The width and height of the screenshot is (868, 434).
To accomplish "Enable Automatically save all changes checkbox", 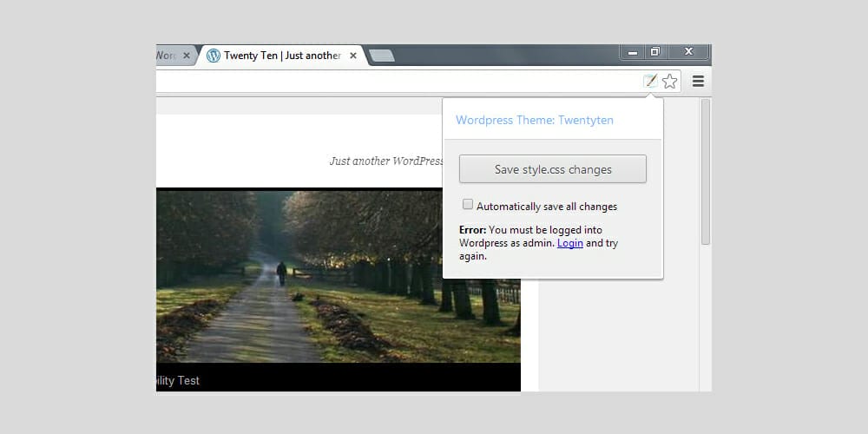I will point(468,205).
